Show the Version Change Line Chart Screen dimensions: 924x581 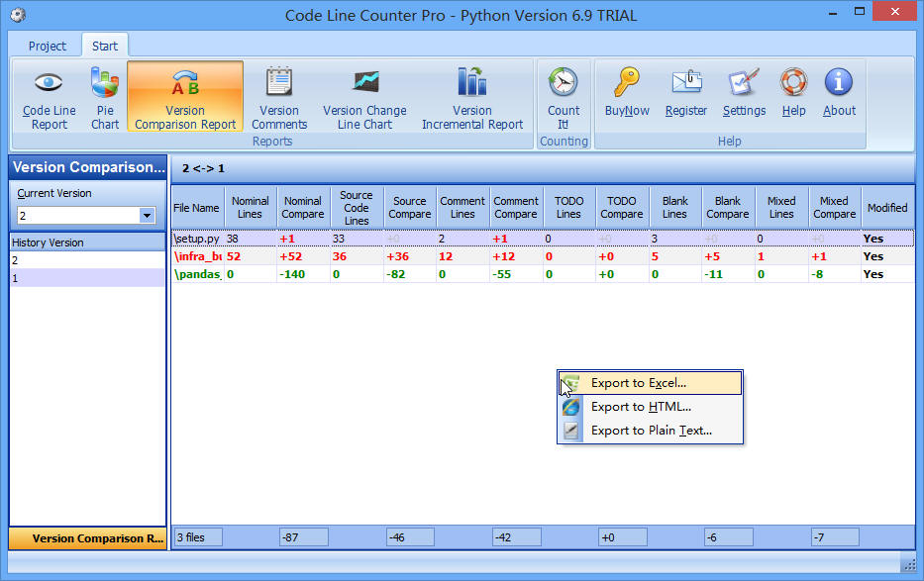point(364,98)
